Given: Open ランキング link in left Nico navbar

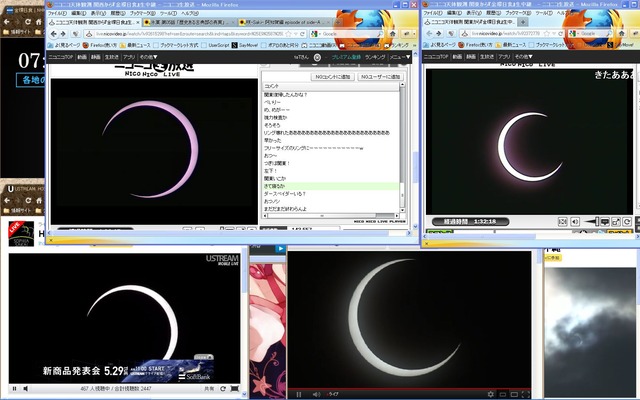Looking at the screenshot, I should click(375, 57).
